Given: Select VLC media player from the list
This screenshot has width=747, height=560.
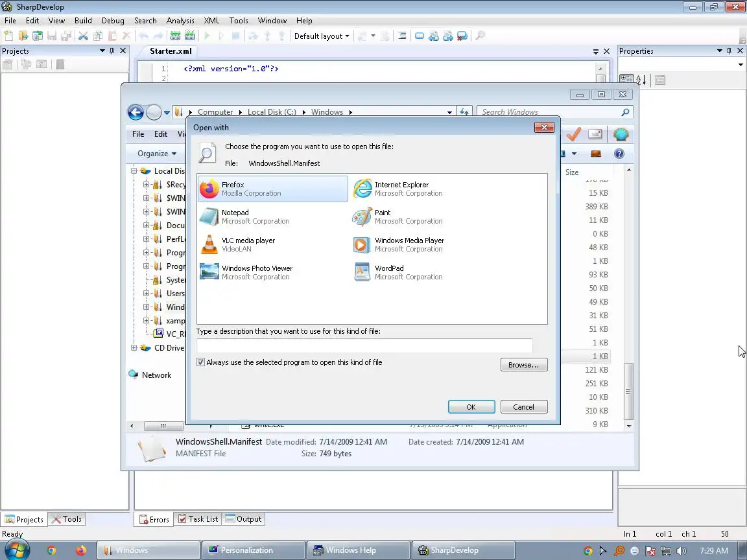Looking at the screenshot, I should click(x=272, y=244).
